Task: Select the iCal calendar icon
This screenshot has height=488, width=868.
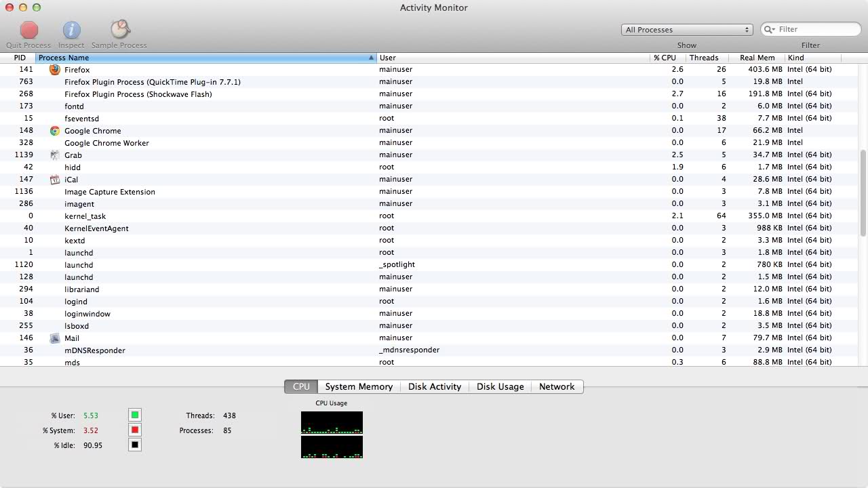Action: point(55,180)
